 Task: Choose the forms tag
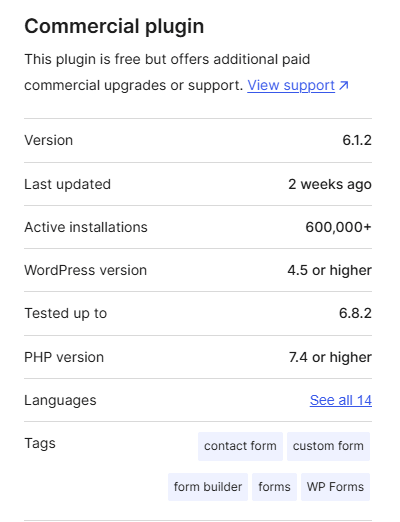pos(274,487)
